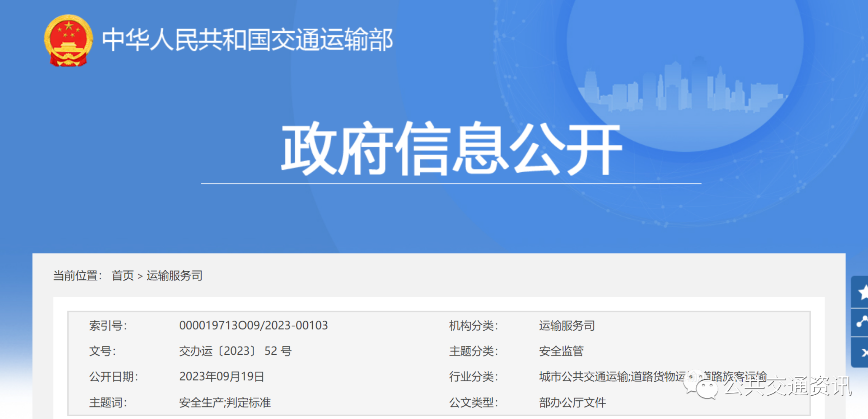The height and width of the screenshot is (419, 868).
Task: Click the 运输服务司 organization value
Action: (566, 326)
